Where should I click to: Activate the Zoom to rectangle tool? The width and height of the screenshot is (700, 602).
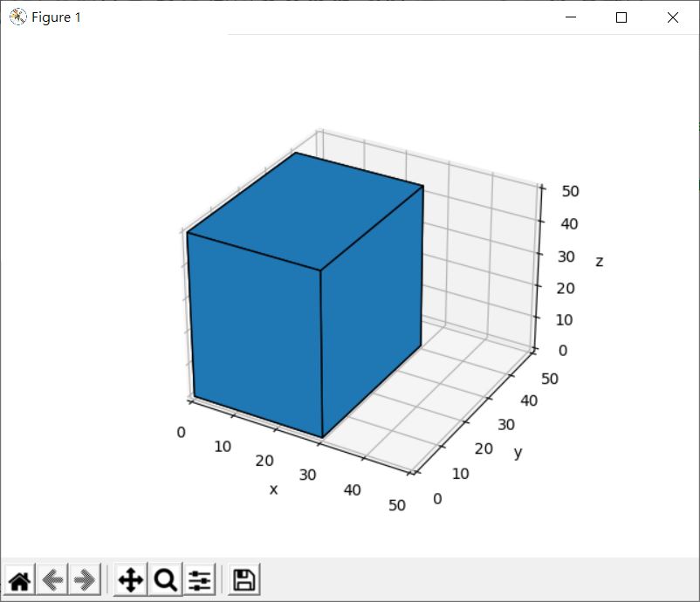coord(166,580)
